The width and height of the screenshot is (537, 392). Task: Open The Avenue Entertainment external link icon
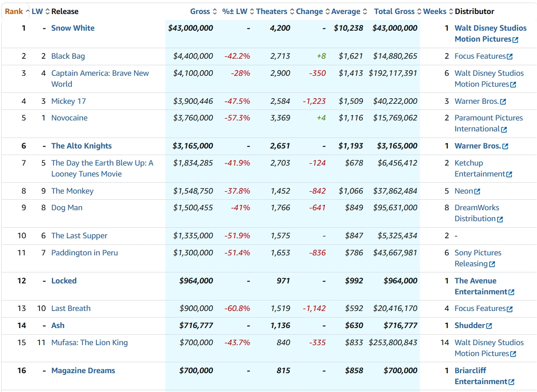[511, 292]
